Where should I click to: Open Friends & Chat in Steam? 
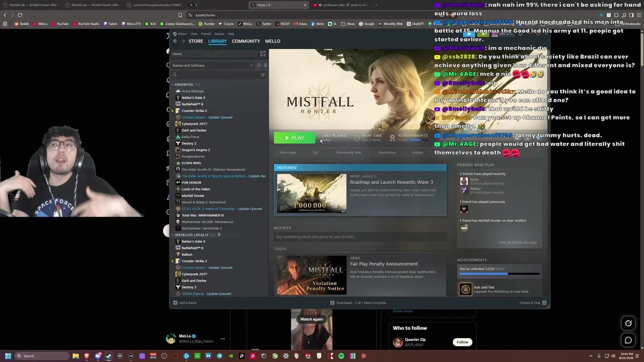point(533,303)
